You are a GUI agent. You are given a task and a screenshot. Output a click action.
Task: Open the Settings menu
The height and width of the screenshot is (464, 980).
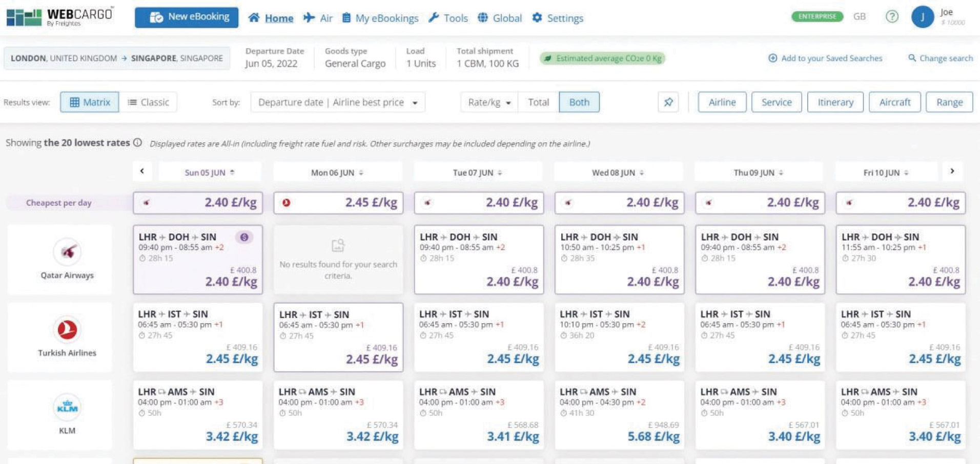[x=558, y=18]
